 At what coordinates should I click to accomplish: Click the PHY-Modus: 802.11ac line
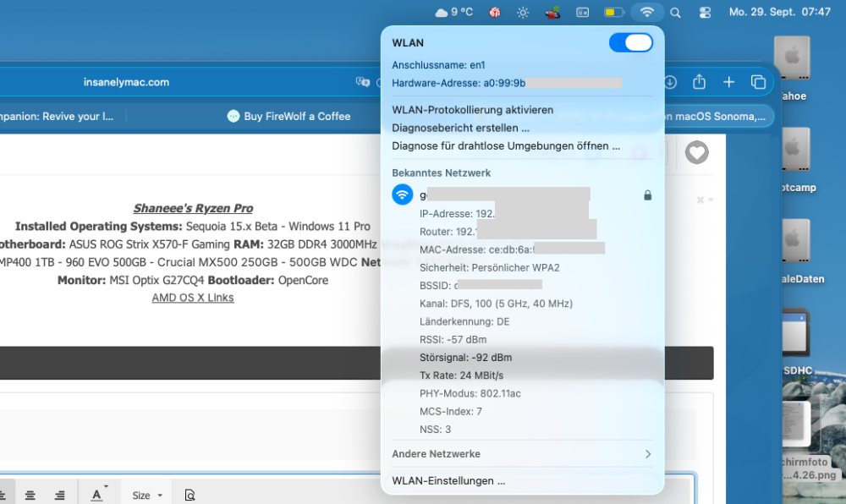(x=470, y=393)
